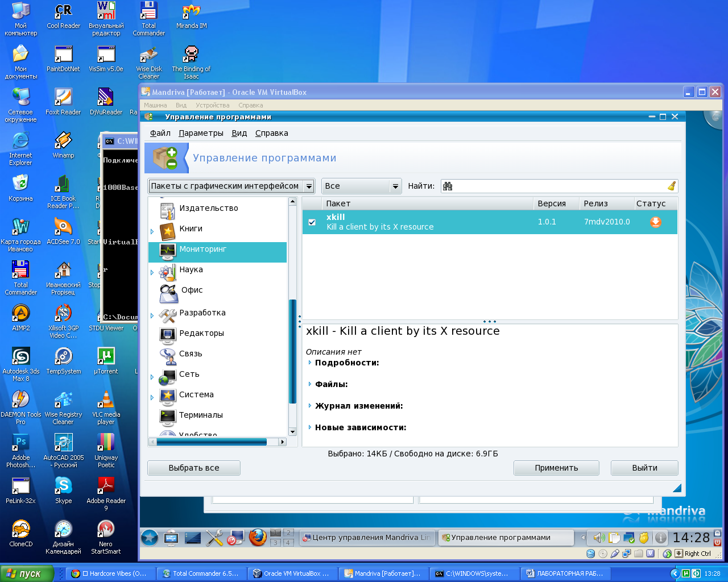Select the xkill package name text
Viewport: 728px width, 582px height.
click(x=336, y=217)
